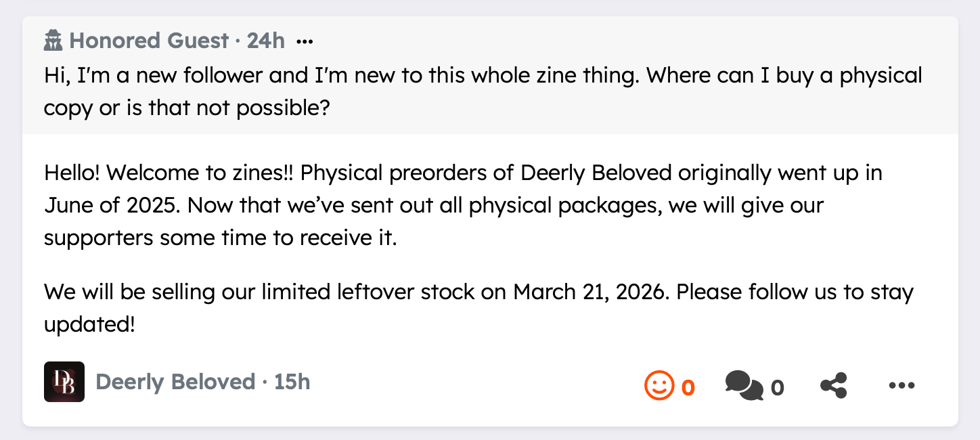Open the Deerly Beloved DB avatar thumbnail
The width and height of the screenshot is (980, 440).
click(x=64, y=382)
